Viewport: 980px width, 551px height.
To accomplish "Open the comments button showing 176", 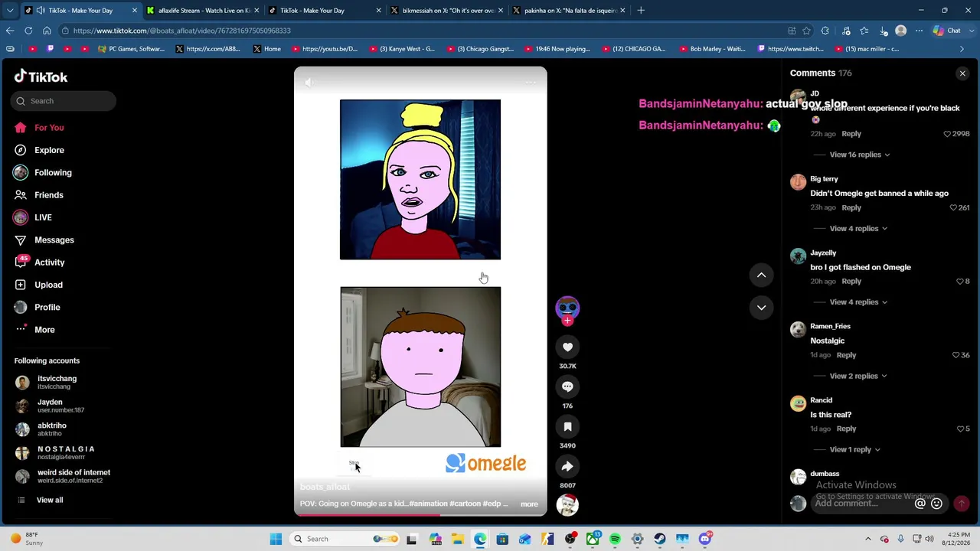I will [x=567, y=386].
